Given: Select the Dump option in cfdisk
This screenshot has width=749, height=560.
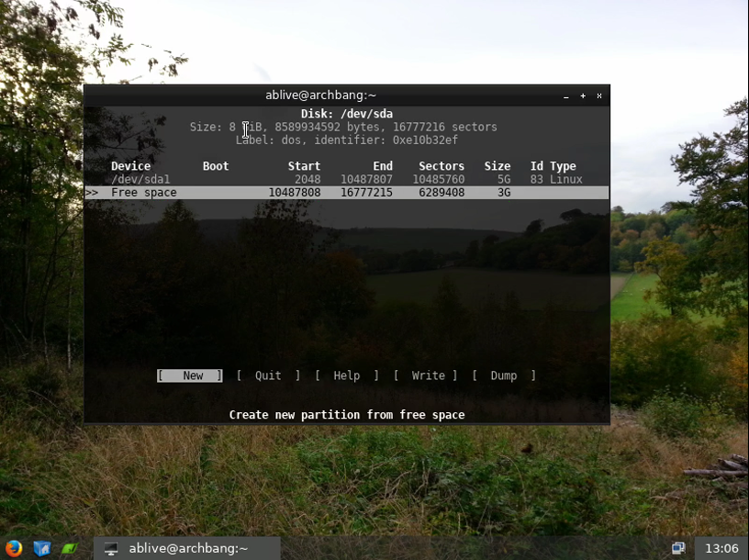Looking at the screenshot, I should [504, 375].
